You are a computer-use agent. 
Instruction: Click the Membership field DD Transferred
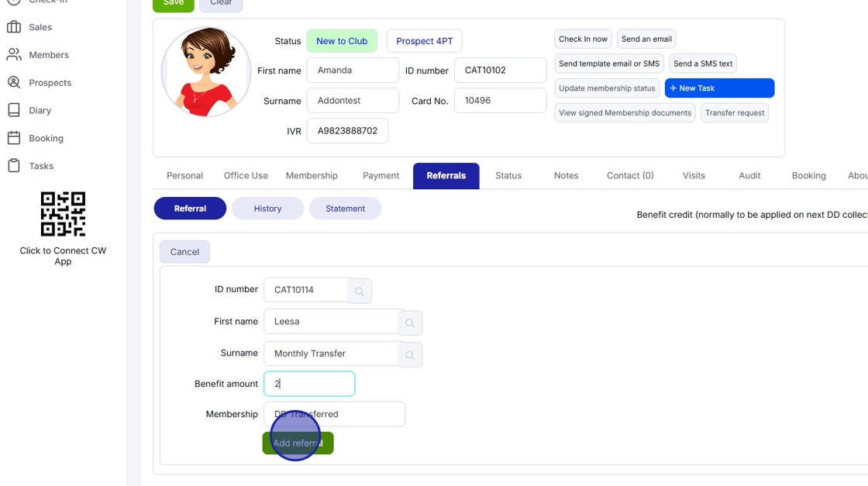tap(334, 414)
